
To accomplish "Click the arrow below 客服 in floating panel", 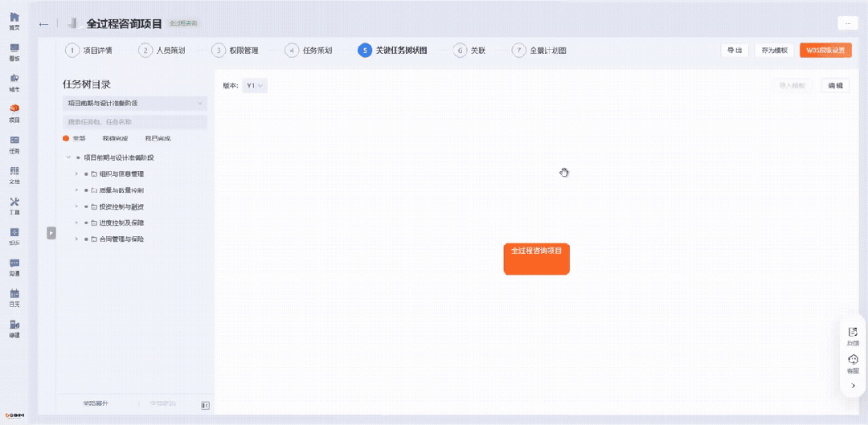I will (853, 386).
